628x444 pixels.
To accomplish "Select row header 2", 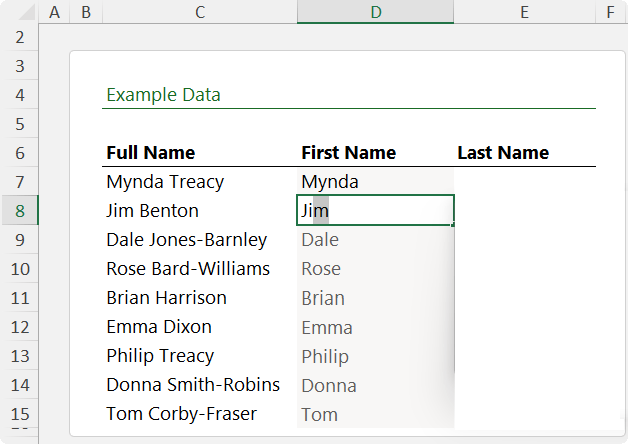I will pos(19,37).
